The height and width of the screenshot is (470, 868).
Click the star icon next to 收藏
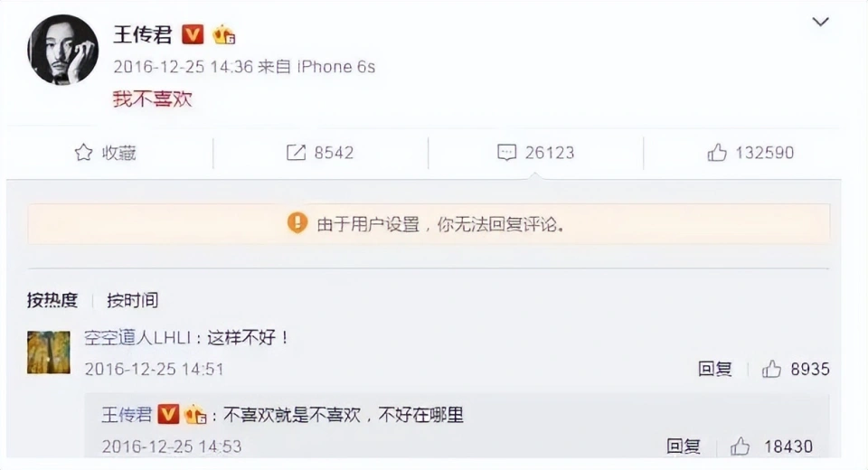tap(83, 152)
